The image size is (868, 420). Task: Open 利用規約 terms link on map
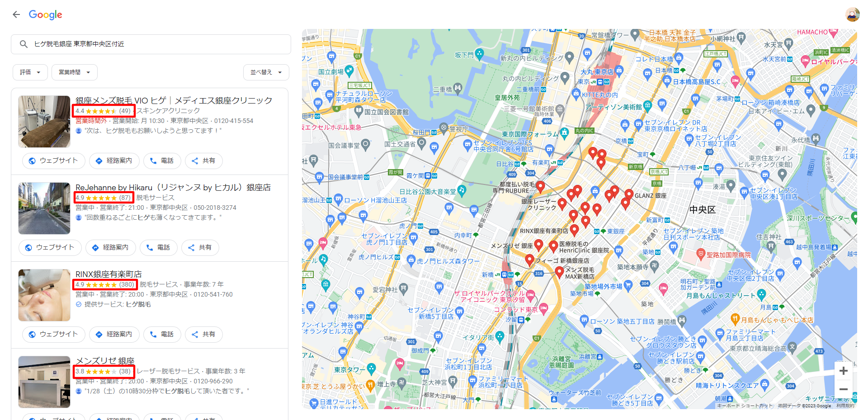tap(845, 406)
